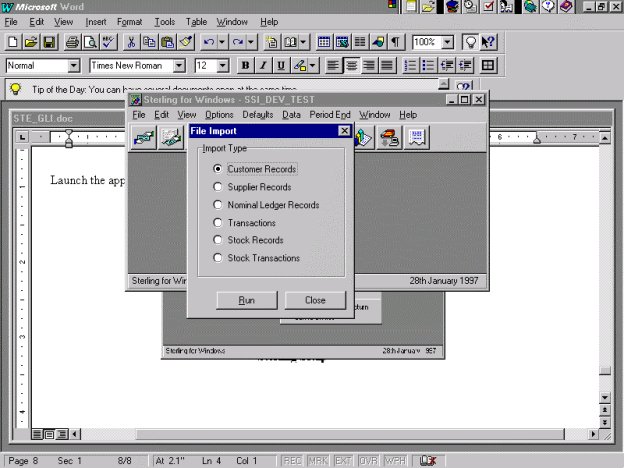Click the Run button in File Import
Viewport: 624px width, 468px height.
pyautogui.click(x=247, y=300)
